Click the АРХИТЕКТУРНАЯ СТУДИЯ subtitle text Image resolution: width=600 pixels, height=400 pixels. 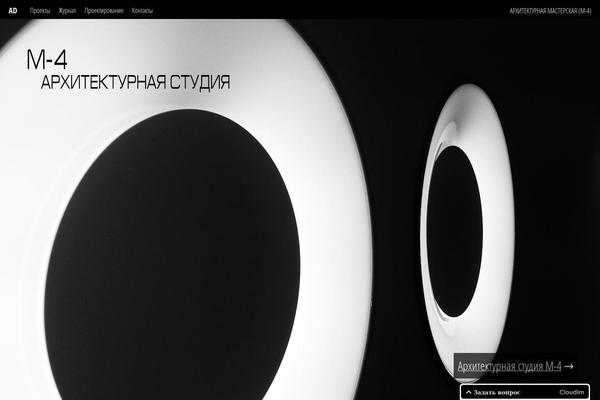coord(135,82)
